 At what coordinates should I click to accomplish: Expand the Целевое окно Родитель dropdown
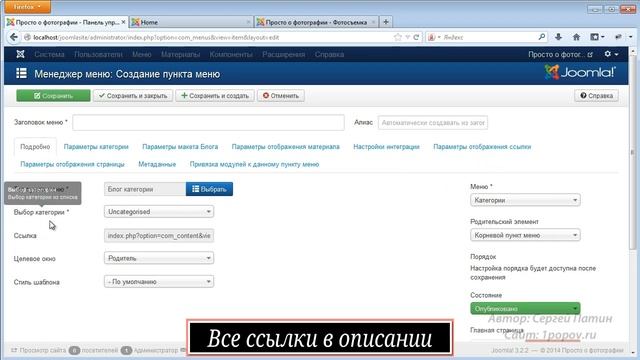pyautogui.click(x=159, y=258)
